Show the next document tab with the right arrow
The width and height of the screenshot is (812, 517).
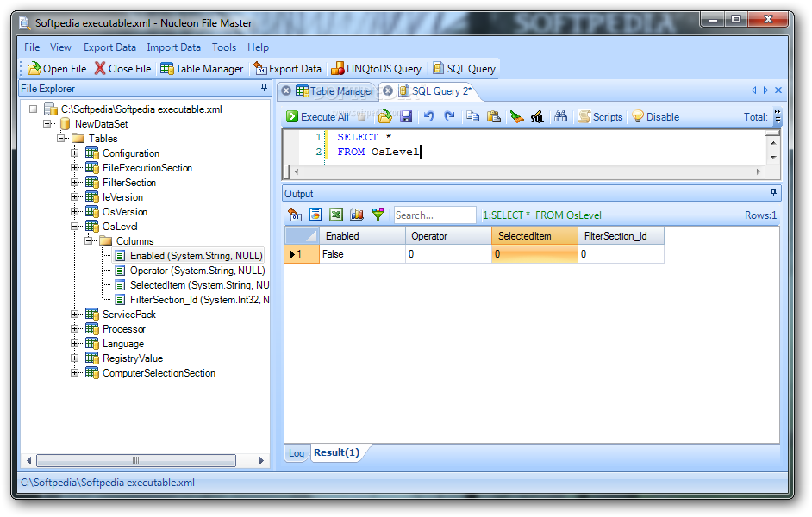(765, 90)
